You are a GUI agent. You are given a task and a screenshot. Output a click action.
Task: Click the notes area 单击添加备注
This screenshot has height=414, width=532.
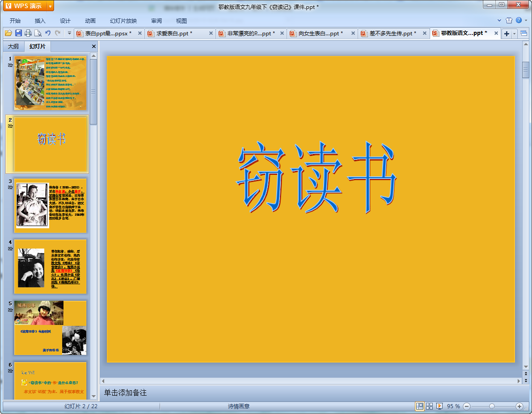(125, 393)
